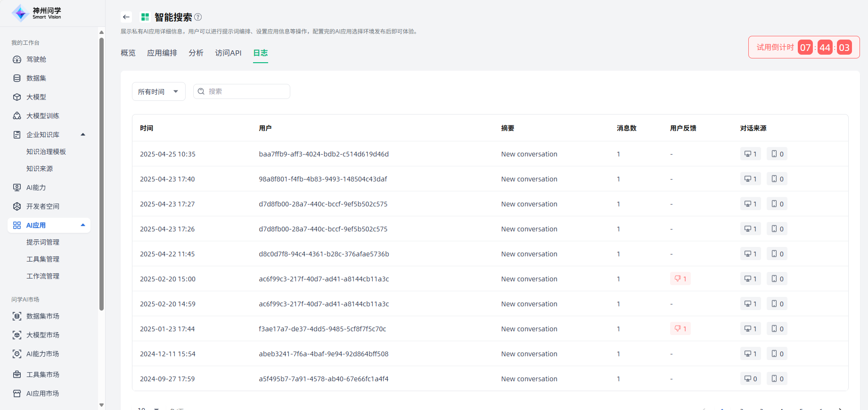This screenshot has width=868, height=410.
Task: Click the mobile source badge on the 2025-04-25 10:35 row
Action: coord(777,154)
